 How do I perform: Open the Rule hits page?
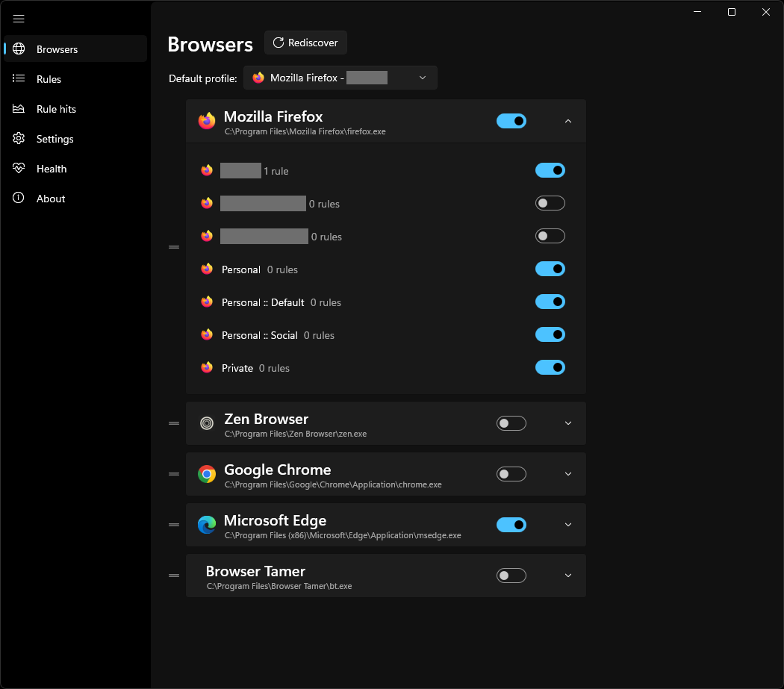tap(75, 108)
